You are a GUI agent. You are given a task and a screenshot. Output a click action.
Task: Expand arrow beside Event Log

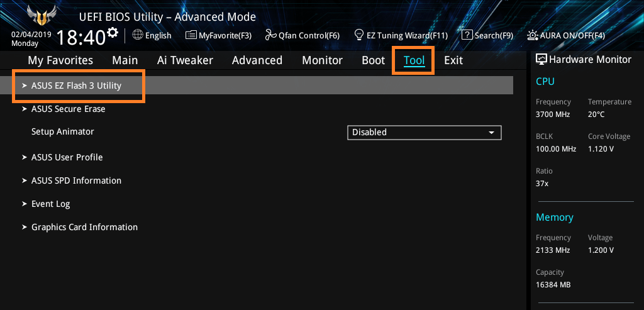click(x=25, y=204)
